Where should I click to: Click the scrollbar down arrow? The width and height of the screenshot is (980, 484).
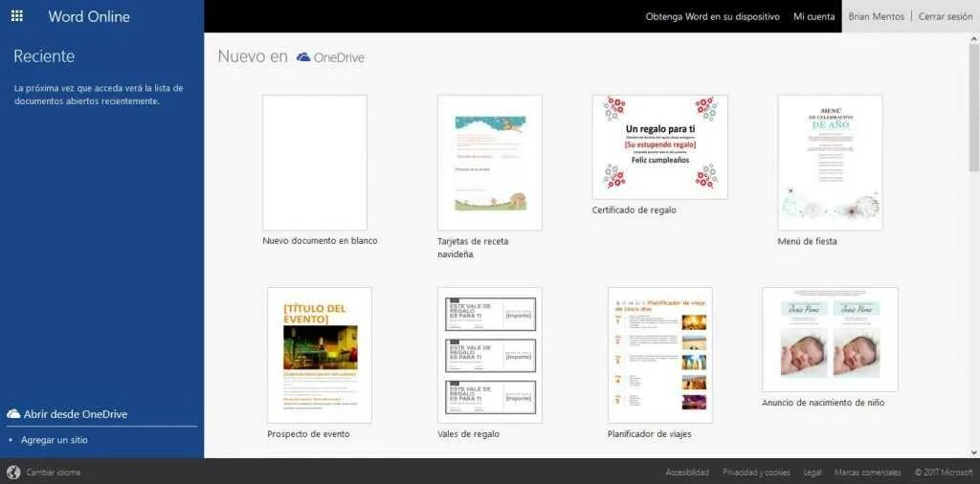point(973,452)
